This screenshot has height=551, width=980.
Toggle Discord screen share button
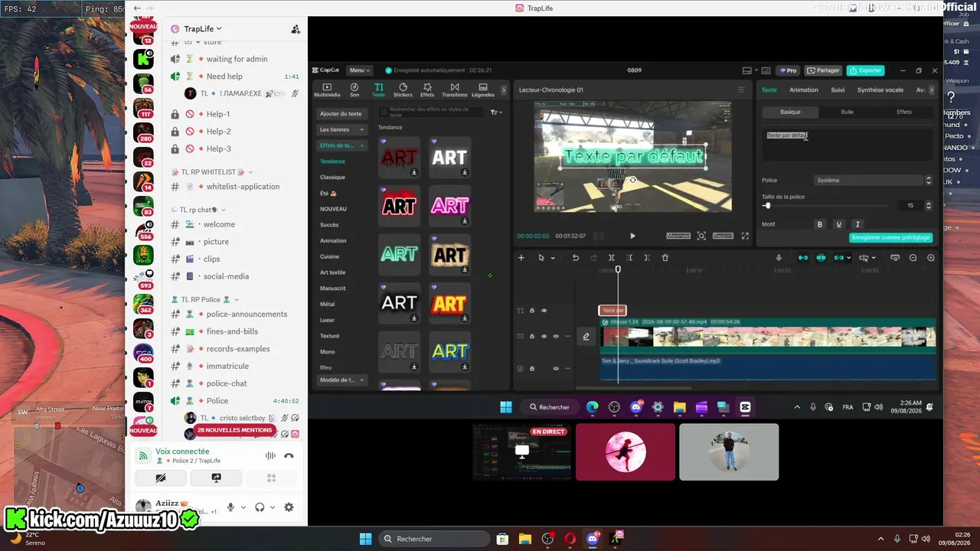(216, 478)
